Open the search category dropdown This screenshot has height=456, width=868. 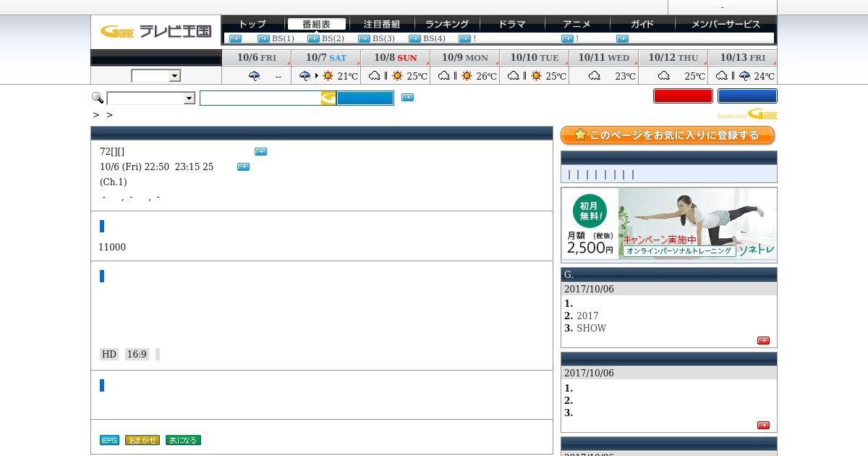coord(150,98)
